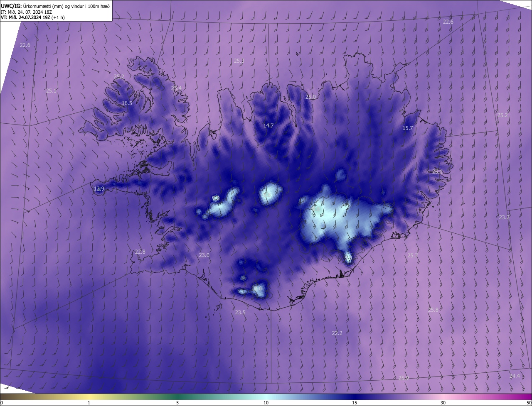This screenshot has height=406, width=532.
Task: Click the 16.6 value label on the map
Action: (x=256, y=288)
